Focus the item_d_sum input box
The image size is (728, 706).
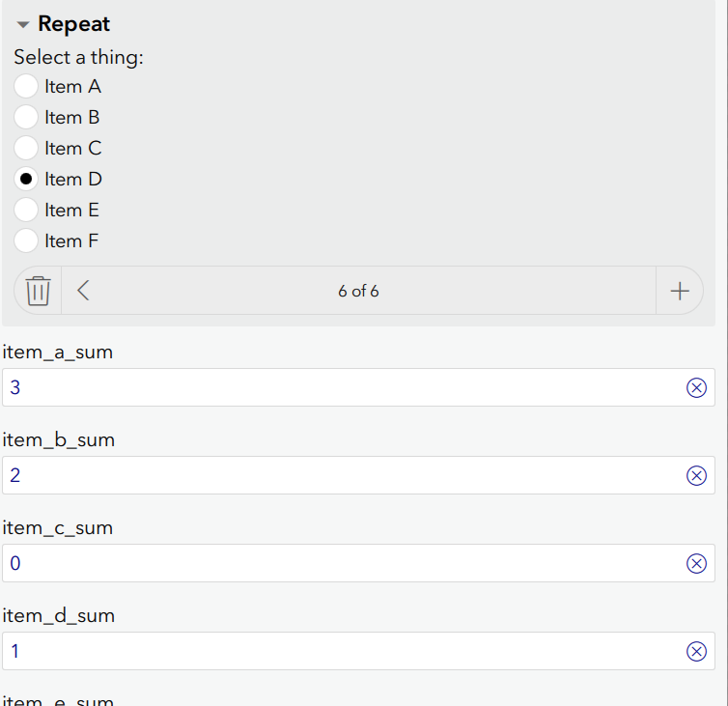[338, 652]
